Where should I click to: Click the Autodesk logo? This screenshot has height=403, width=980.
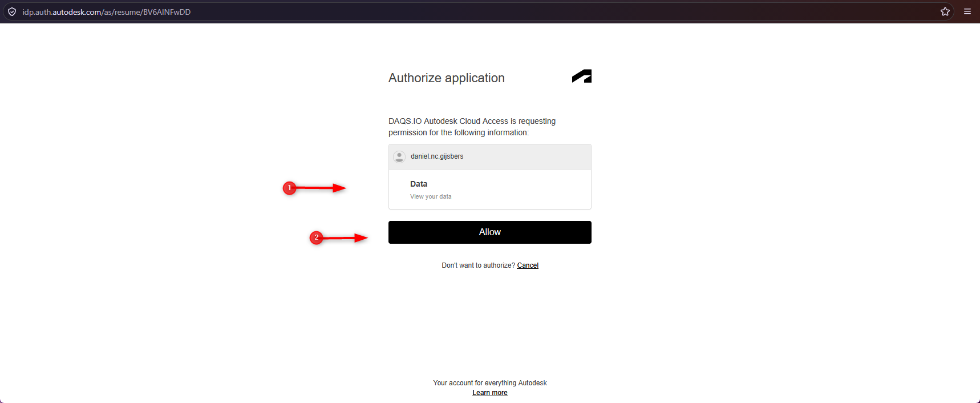pyautogui.click(x=582, y=76)
